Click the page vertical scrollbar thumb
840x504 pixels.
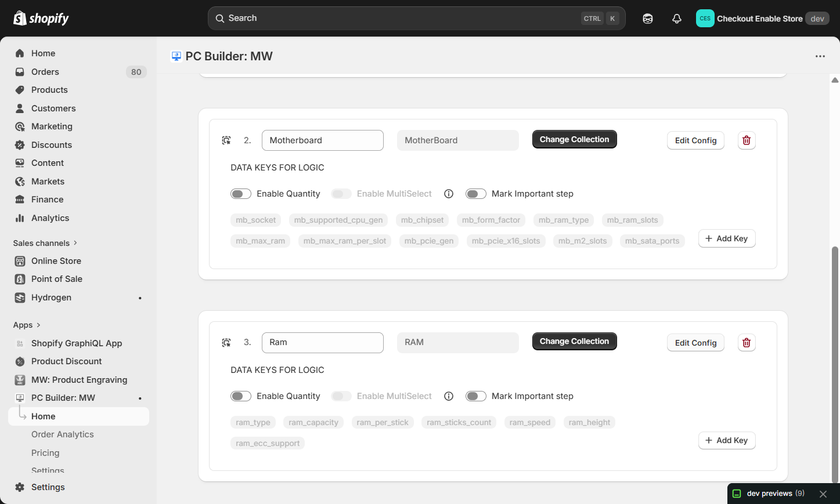click(x=835, y=364)
